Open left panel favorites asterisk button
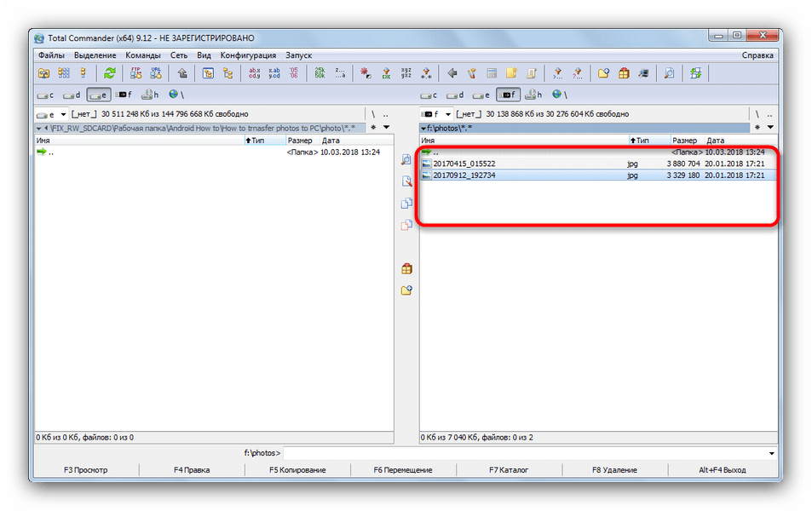 (373, 128)
